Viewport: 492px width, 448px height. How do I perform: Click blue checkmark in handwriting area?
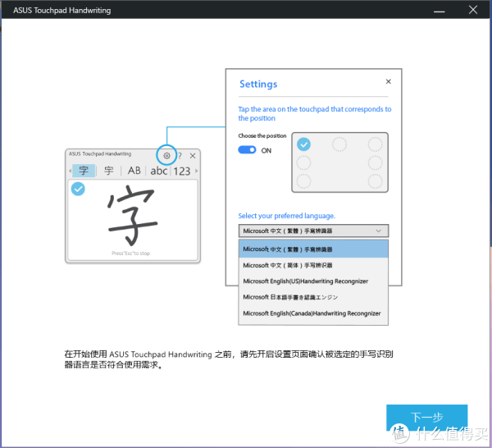tap(78, 189)
